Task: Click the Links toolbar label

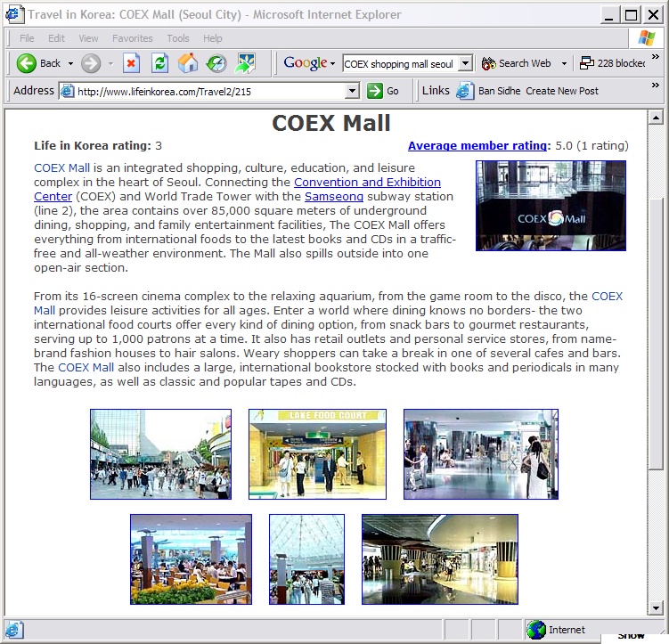Action: [436, 91]
